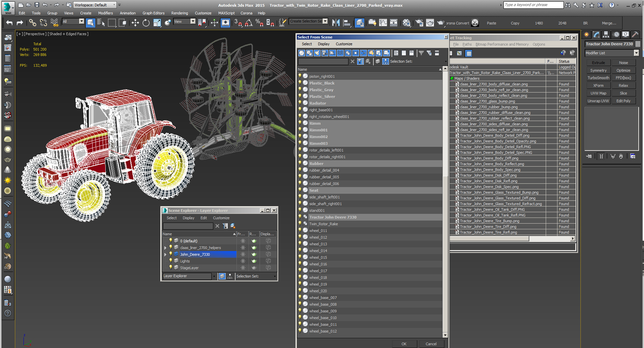Switch to sort by layer in Layer Explorer

222,276
